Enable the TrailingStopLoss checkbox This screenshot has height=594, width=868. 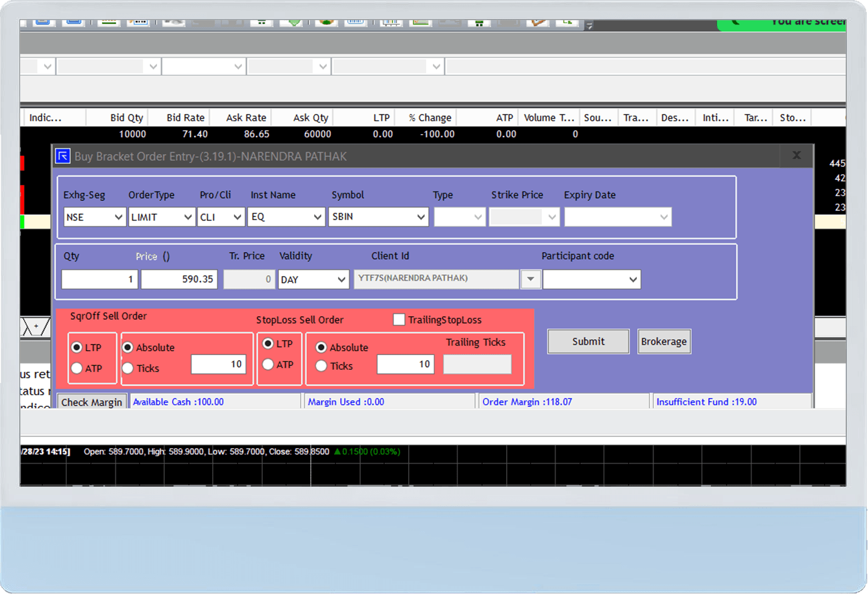pyautogui.click(x=399, y=320)
